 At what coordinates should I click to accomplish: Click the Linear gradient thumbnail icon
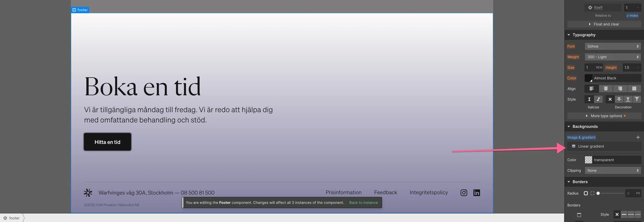coord(573,146)
